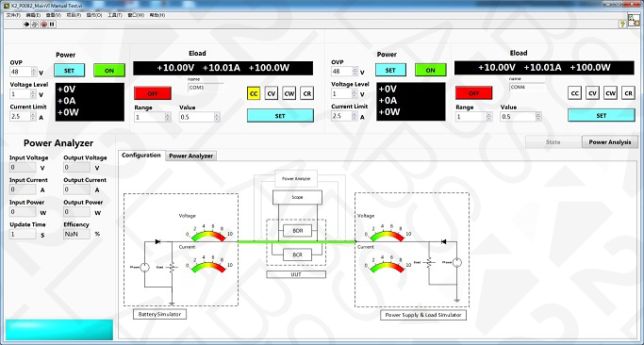644x345 pixels.
Task: Toggle the left green Power ON button
Action: coord(109,71)
